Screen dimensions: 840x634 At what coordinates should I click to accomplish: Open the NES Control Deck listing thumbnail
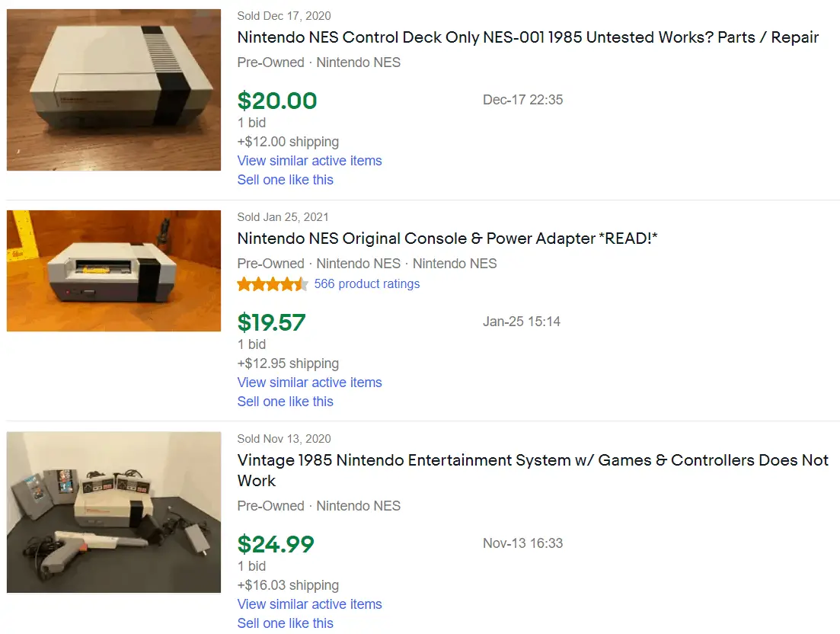[113, 89]
